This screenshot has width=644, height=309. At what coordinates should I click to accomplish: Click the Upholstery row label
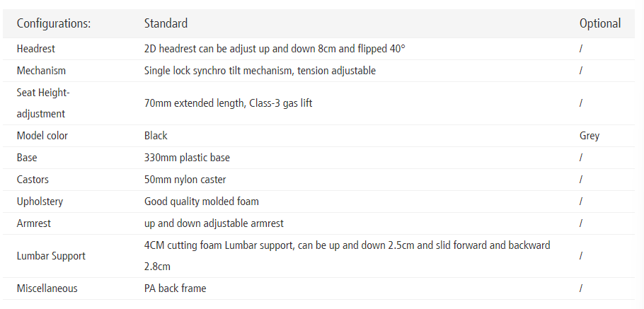click(x=40, y=202)
